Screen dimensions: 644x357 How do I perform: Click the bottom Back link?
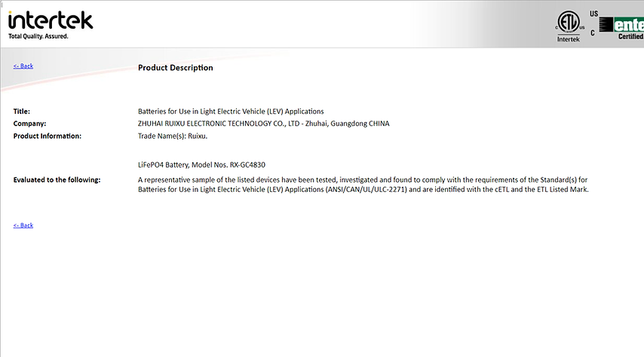pyautogui.click(x=23, y=225)
